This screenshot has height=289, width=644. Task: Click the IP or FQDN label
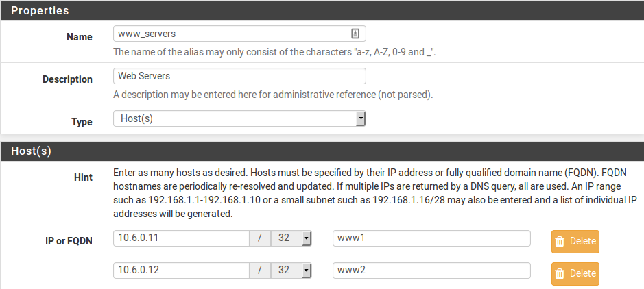67,240
